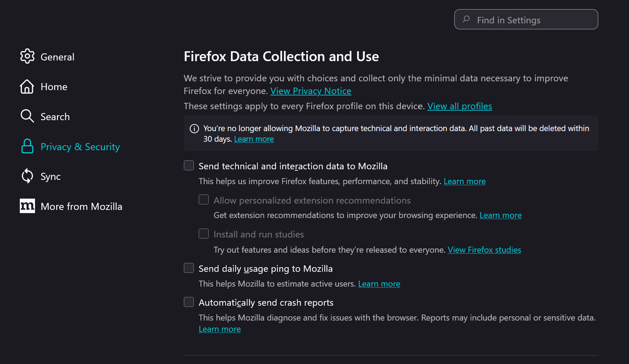Enable automatically sending crash reports

tap(188, 302)
